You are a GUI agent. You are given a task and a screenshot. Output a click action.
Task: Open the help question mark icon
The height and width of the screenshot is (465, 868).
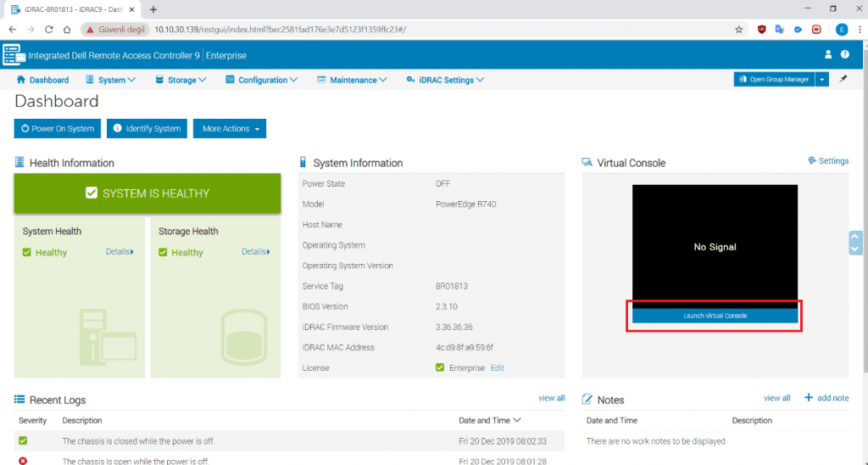(845, 54)
